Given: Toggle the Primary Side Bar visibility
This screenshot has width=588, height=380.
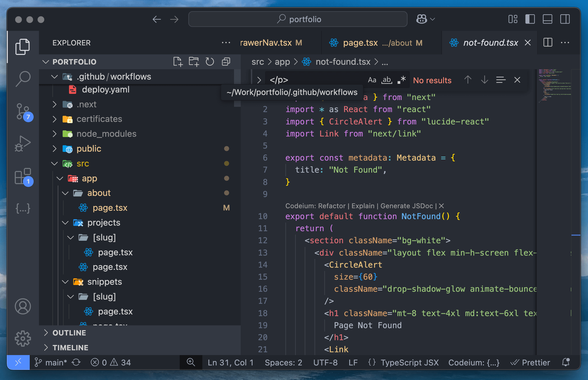Looking at the screenshot, I should click(530, 19).
